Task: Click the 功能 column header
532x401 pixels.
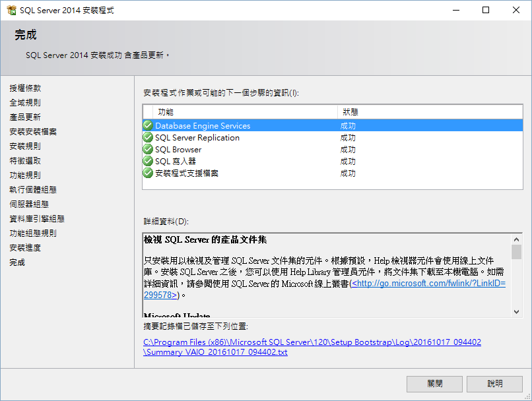Action: coord(245,112)
